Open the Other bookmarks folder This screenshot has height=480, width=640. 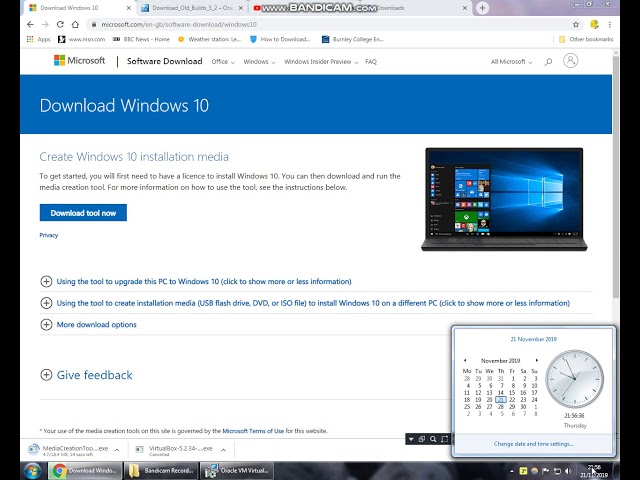(x=586, y=39)
